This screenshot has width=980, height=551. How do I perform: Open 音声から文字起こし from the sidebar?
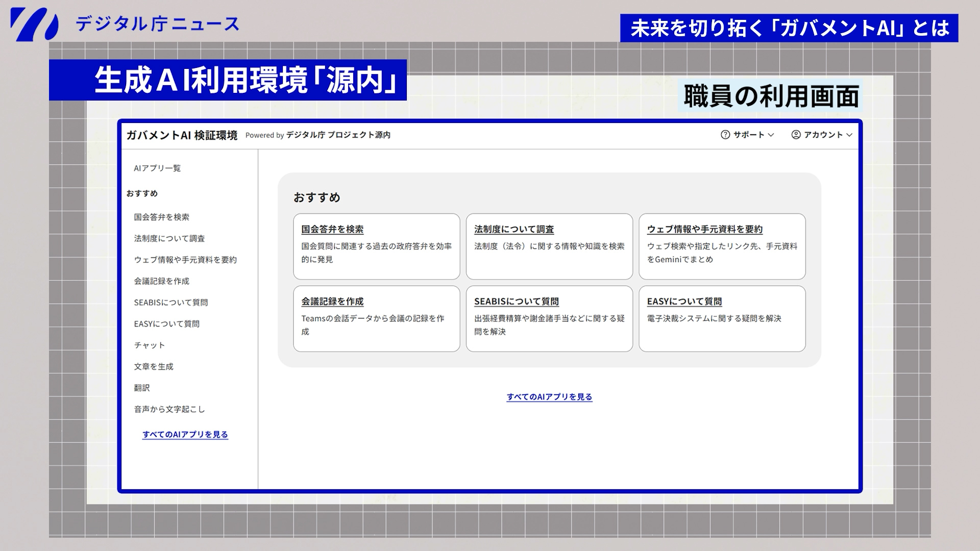168,409
